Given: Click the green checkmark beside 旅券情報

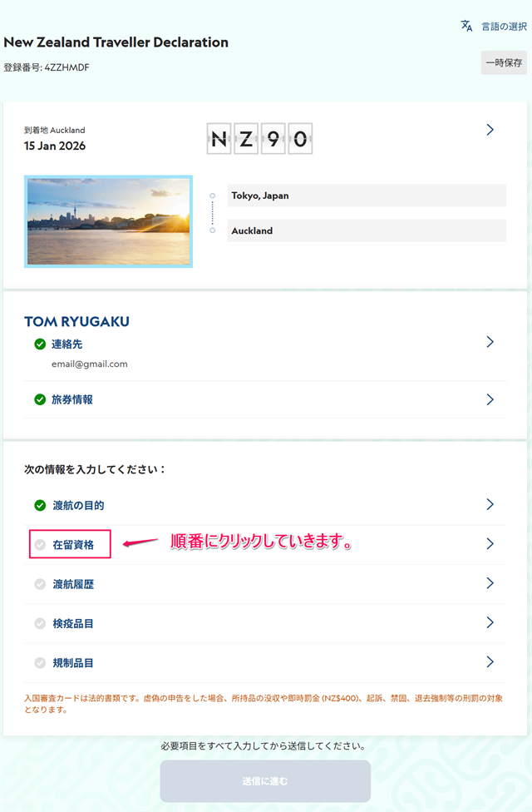Looking at the screenshot, I should coord(41,399).
